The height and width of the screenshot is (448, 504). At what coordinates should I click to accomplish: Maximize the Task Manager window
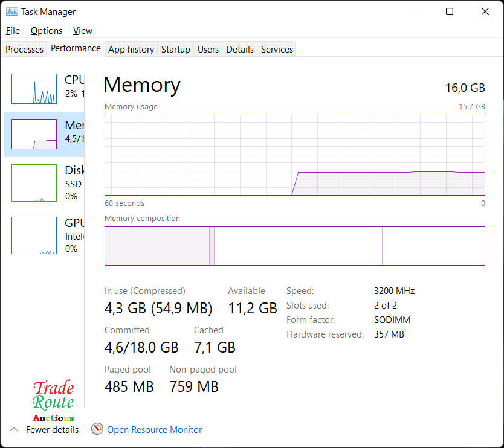tap(450, 11)
